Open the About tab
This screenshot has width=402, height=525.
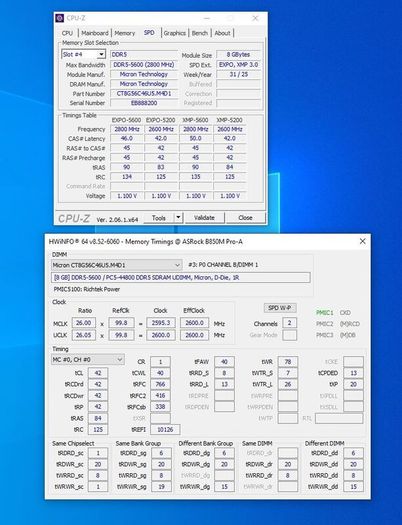pos(222,33)
